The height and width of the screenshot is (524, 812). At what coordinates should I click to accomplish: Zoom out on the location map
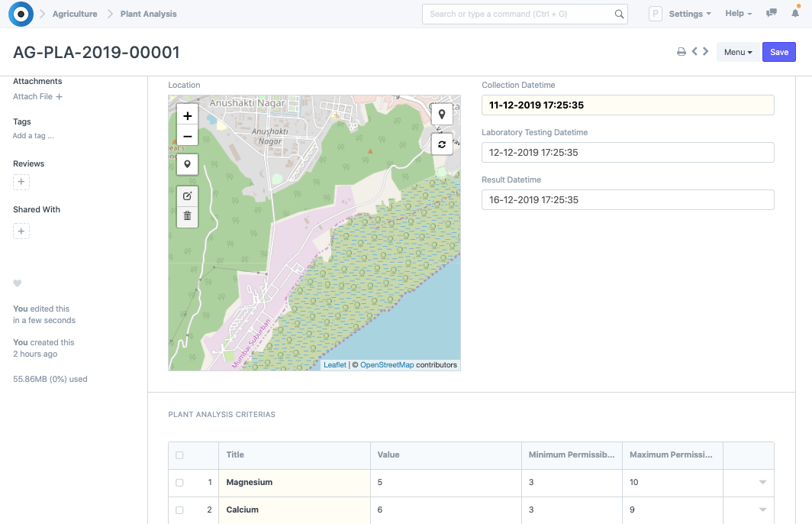[x=188, y=137]
